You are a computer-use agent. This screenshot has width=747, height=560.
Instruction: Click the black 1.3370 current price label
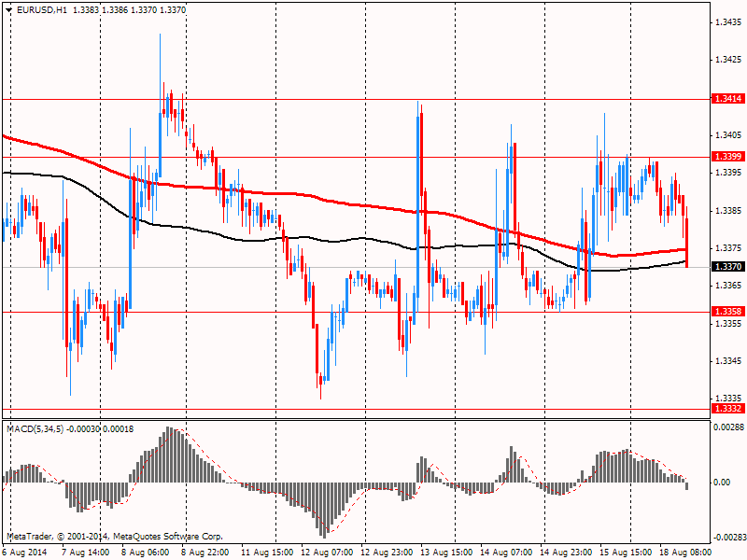[728, 267]
